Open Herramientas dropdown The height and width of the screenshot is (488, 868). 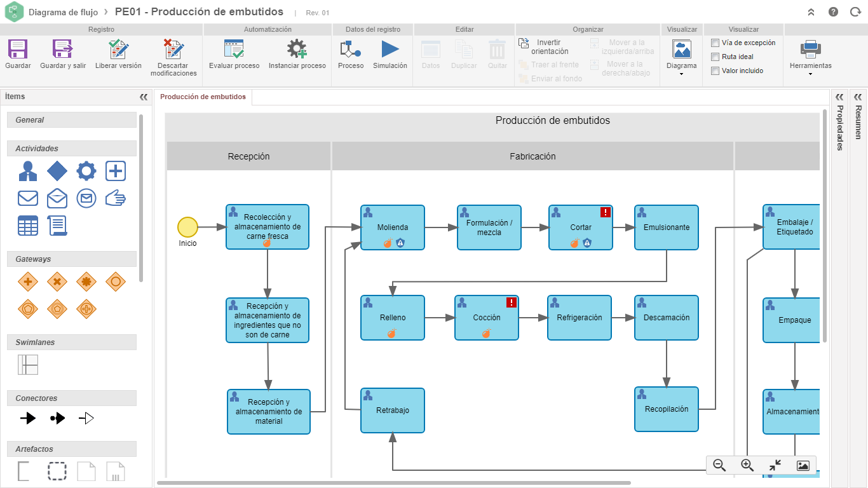[x=810, y=58]
